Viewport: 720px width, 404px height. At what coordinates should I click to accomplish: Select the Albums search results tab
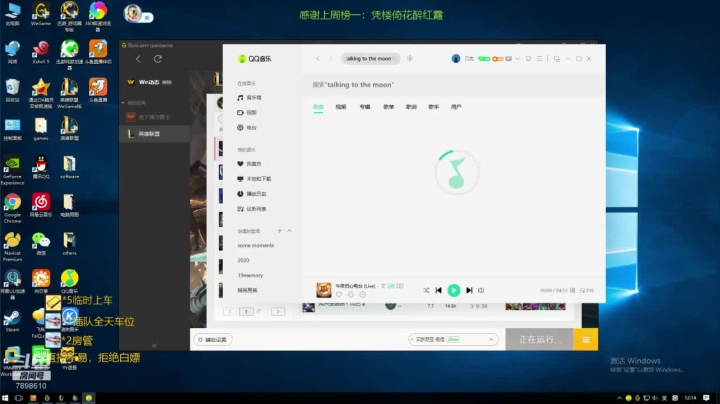(x=365, y=107)
